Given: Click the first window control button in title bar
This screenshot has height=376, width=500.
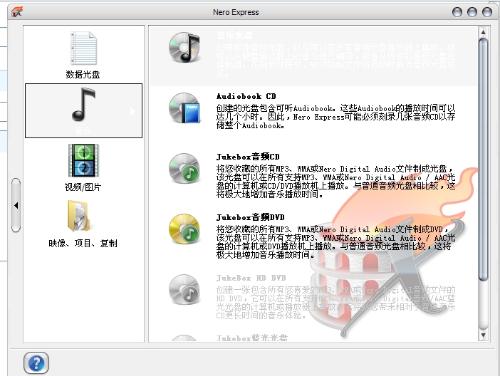Looking at the screenshot, I should click(457, 12).
